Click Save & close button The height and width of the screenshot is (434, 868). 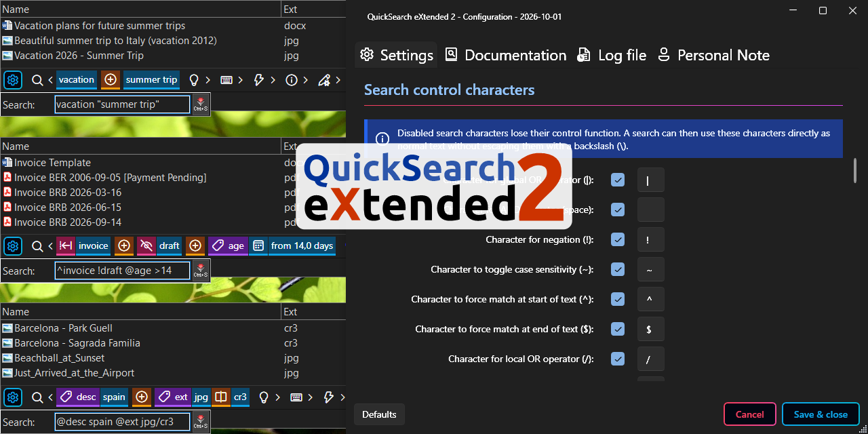(821, 414)
